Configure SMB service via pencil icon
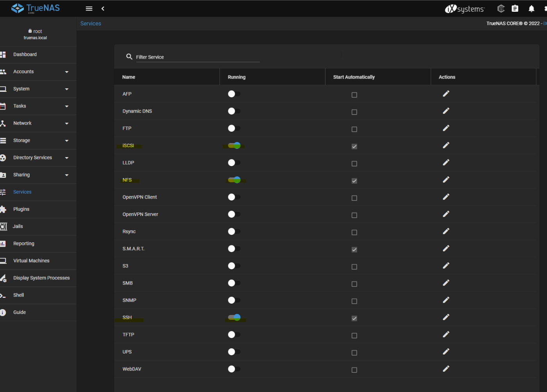547x392 pixels. [x=446, y=283]
